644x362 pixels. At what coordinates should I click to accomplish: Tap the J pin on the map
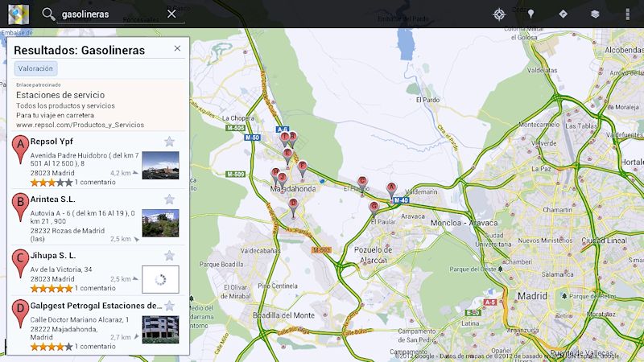coord(283,179)
